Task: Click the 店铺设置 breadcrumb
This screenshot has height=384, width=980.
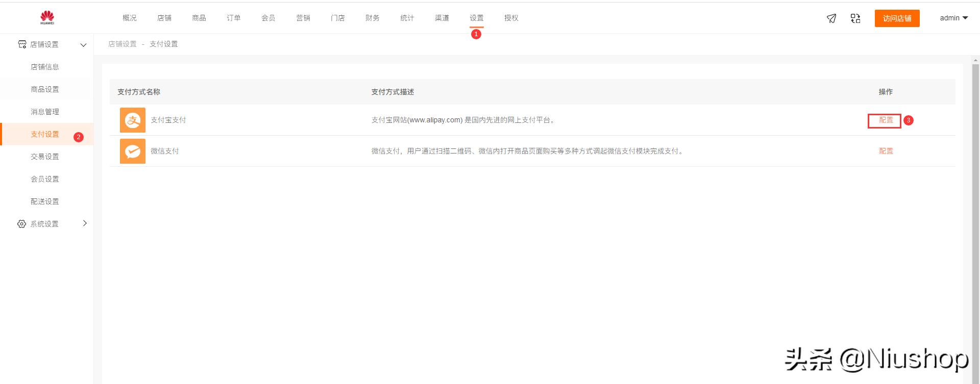Action: (122, 44)
